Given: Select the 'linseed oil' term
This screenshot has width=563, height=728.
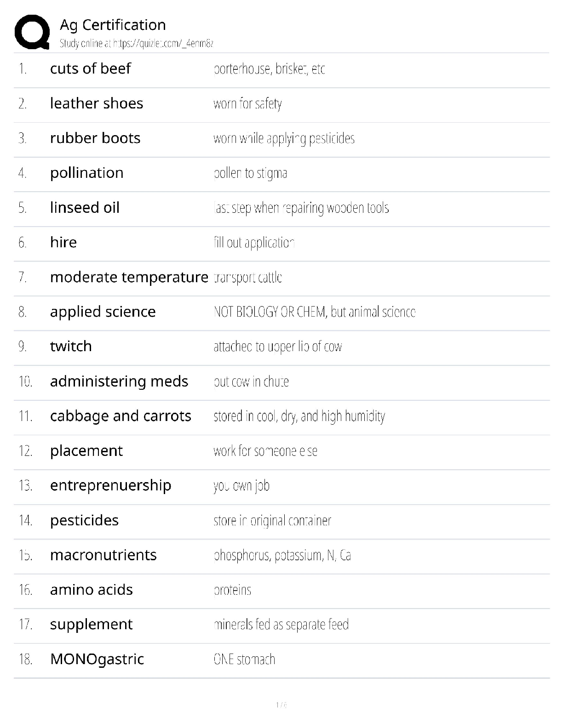Looking at the screenshot, I should 85,208.
